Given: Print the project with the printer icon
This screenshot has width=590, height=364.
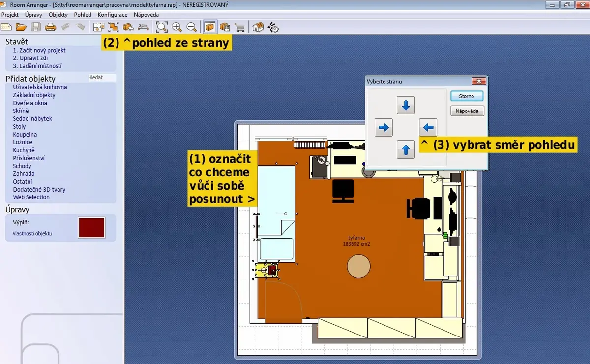Looking at the screenshot, I should click(x=51, y=27).
